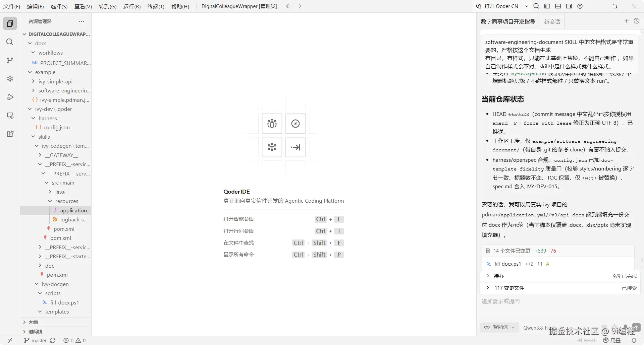
Task: Open the 终端(T) menu
Action: (156, 6)
